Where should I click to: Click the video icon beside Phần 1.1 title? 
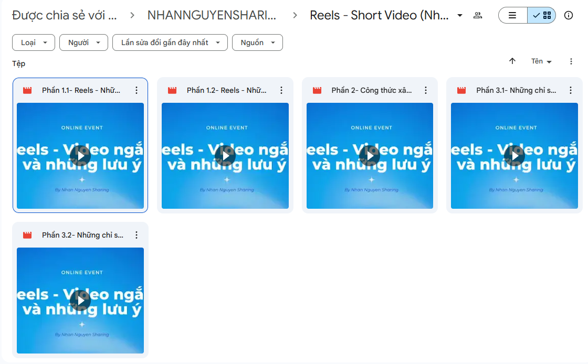[27, 90]
